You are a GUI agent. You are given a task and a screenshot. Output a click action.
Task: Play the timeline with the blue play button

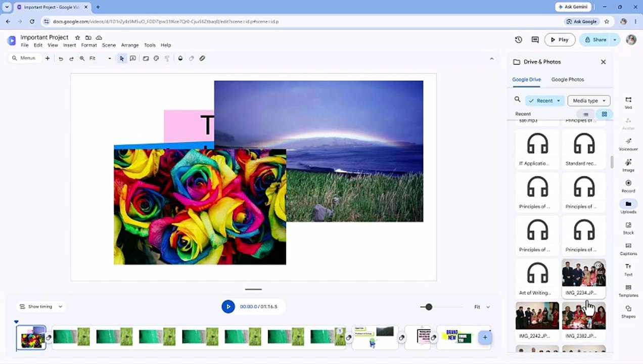point(228,306)
